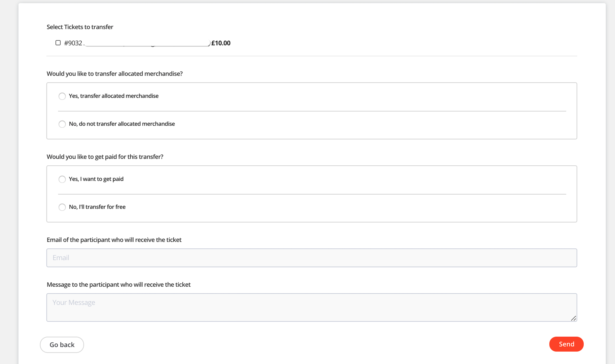Click the 'Would you like to get paid' question
This screenshot has height=364, width=615.
click(105, 157)
